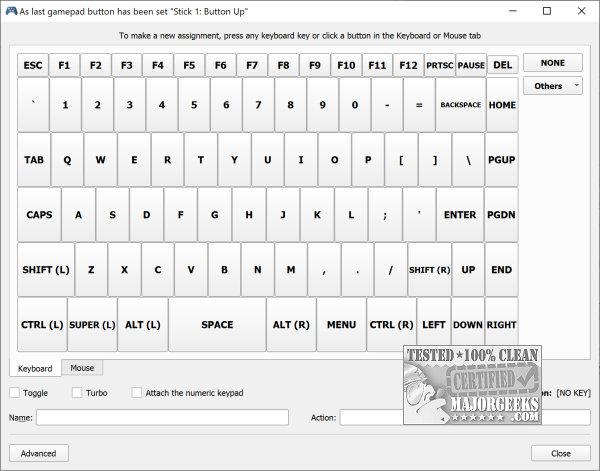Image resolution: width=600 pixels, height=471 pixels.
Task: Click into the Name text field
Action: 162,417
